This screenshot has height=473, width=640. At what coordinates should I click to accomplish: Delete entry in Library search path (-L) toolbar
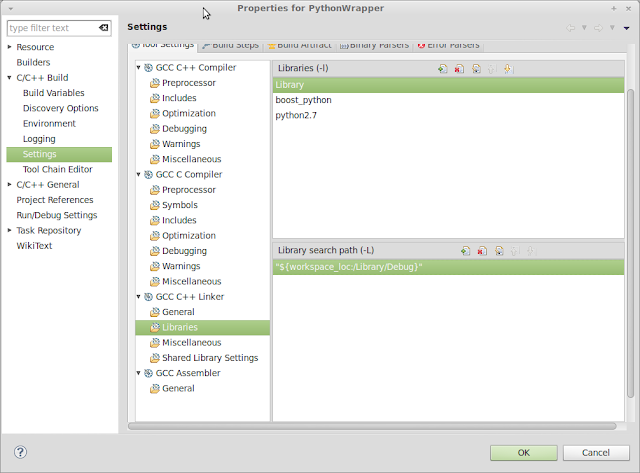482,251
